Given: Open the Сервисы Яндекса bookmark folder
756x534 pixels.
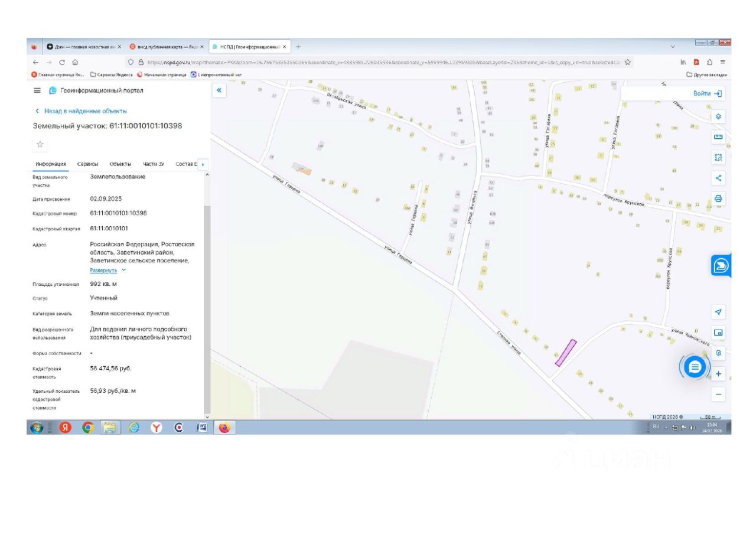Looking at the screenshot, I should [111, 75].
